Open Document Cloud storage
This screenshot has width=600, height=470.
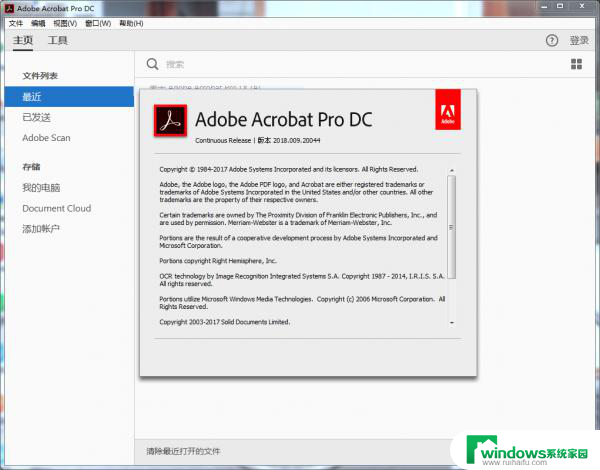pos(57,208)
